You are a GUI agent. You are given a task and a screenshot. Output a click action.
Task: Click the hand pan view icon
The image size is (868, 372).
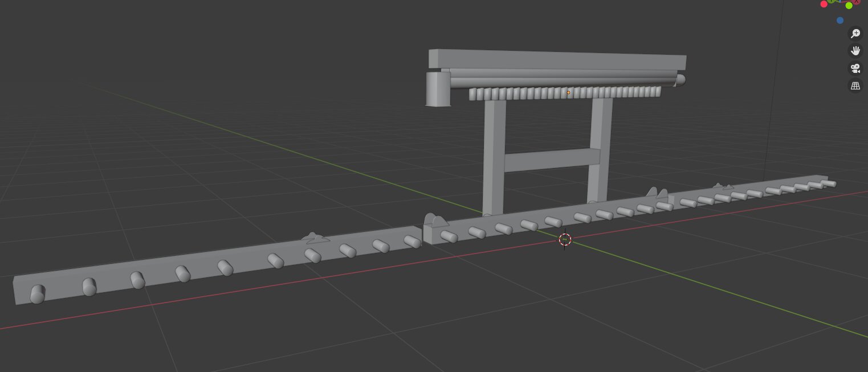(x=855, y=51)
